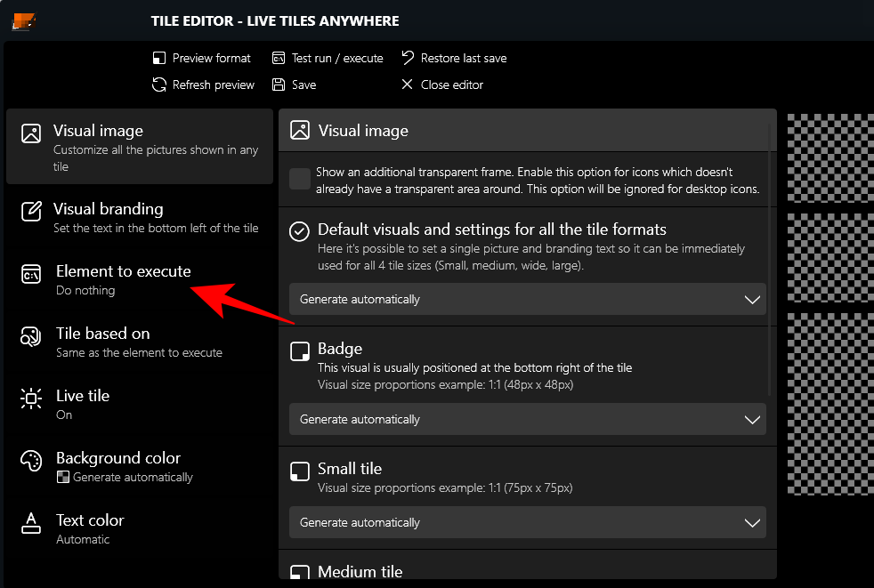Open the Default visuals Generate automatically dropdown
Viewport: 874px width, 588px height.
pos(527,300)
